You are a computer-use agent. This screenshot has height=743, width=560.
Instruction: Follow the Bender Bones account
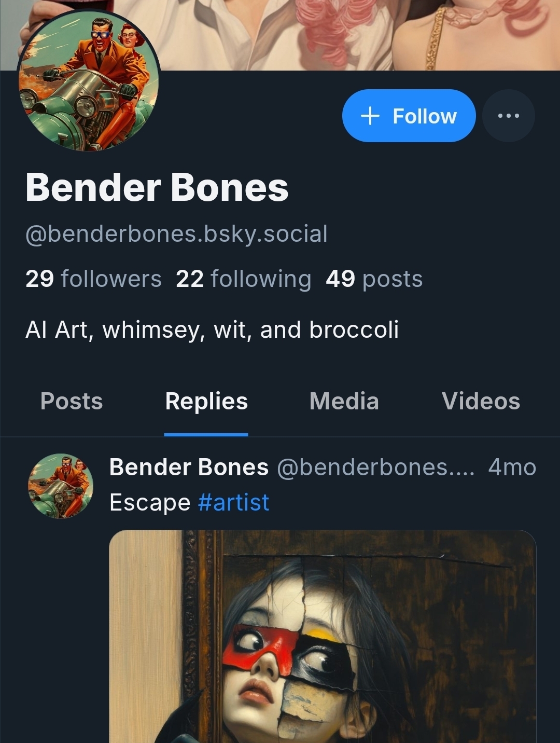pyautogui.click(x=409, y=116)
